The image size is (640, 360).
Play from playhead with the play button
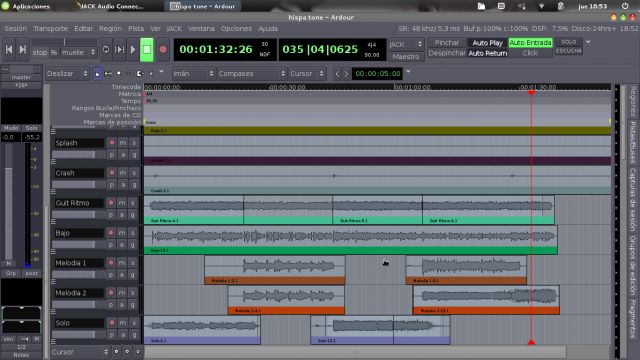point(133,49)
